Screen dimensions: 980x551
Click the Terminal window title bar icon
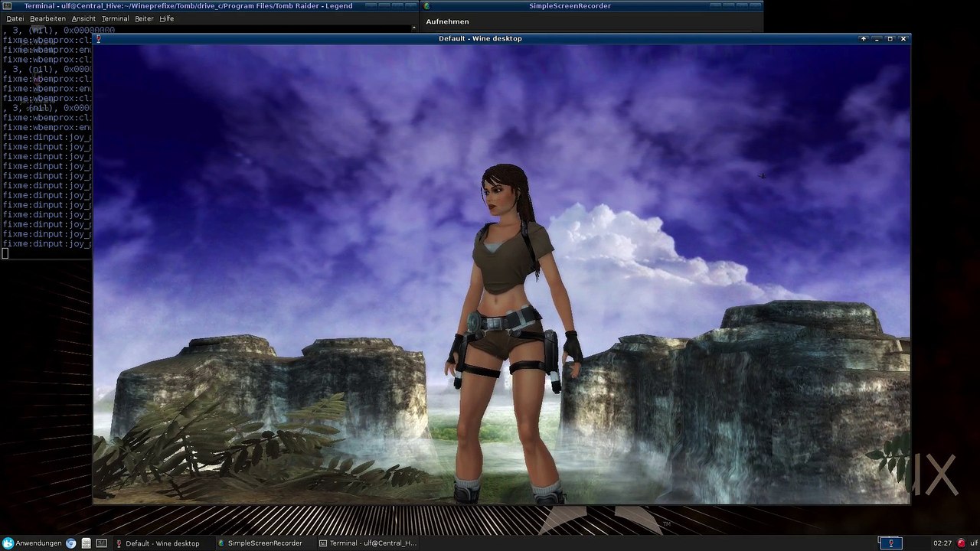(6, 6)
